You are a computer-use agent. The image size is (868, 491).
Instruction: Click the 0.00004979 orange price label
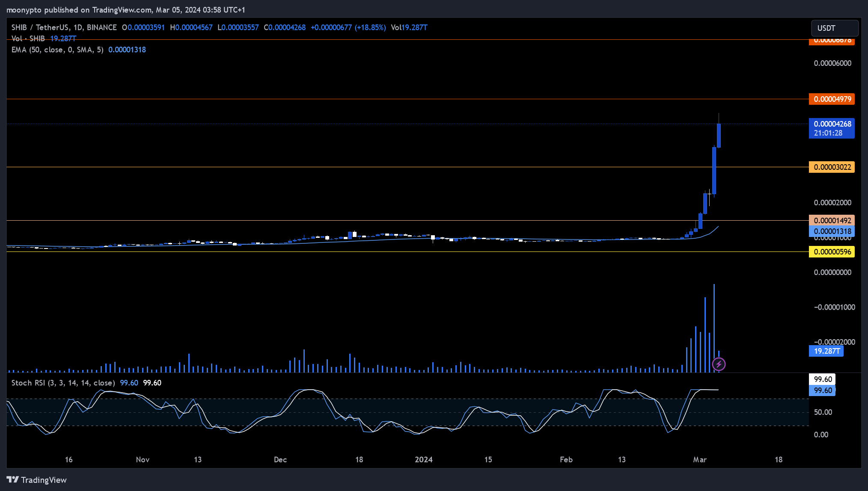pos(832,99)
